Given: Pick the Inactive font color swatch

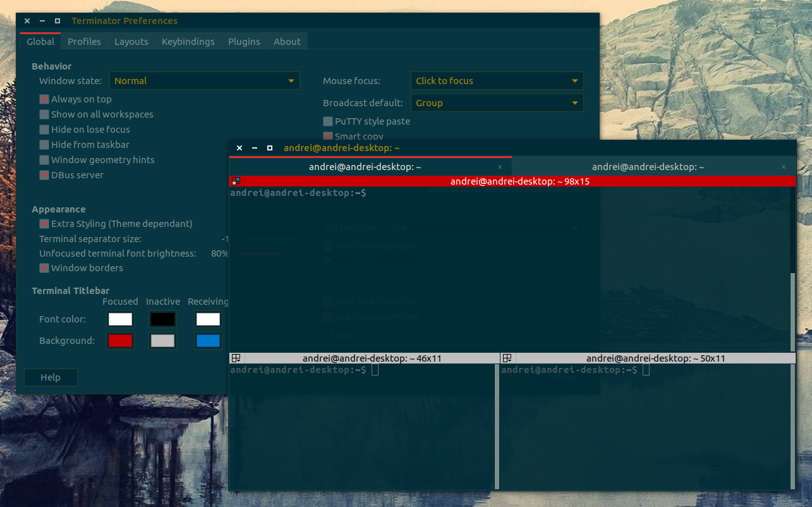Looking at the screenshot, I should pos(162,319).
